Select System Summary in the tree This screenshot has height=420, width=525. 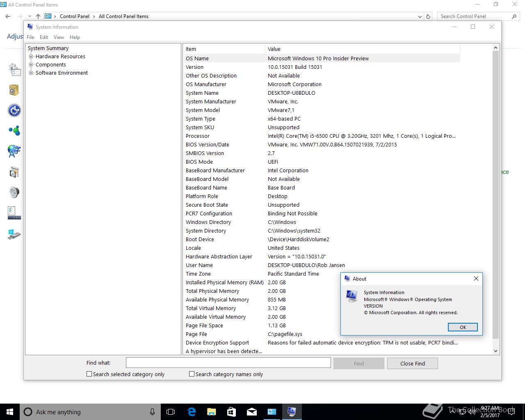(x=48, y=48)
